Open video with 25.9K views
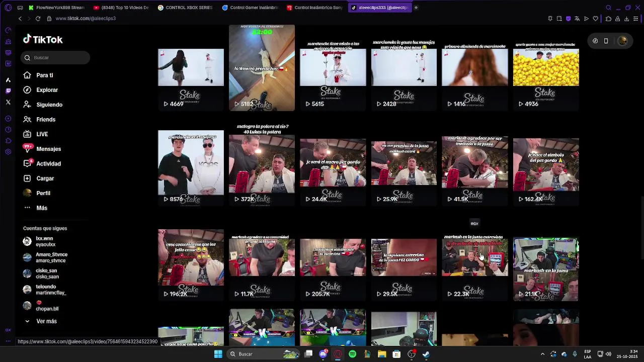Viewport: 644px width, 362px height. tap(404, 163)
